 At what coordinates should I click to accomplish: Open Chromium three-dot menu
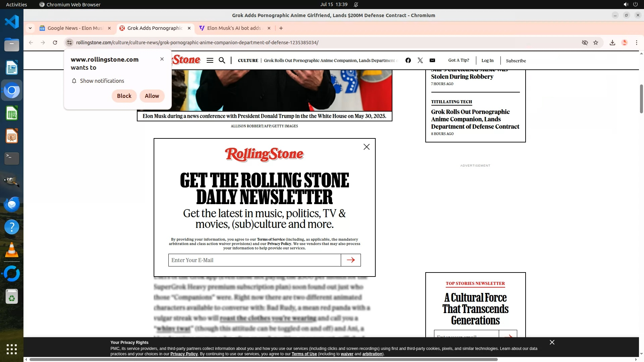pos(636,43)
